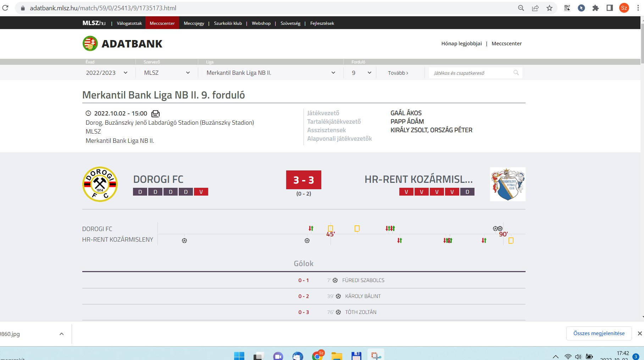Open the Sz Chrome profile menu
Screen dimensions: 644x360
pyautogui.click(x=624, y=8)
